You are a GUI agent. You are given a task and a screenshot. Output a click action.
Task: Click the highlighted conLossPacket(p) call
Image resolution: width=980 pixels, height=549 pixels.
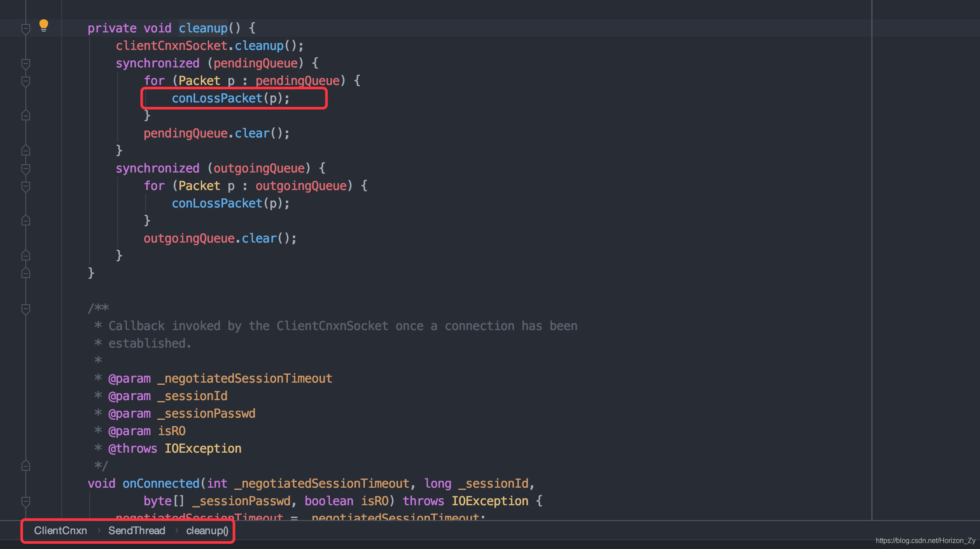coord(230,98)
